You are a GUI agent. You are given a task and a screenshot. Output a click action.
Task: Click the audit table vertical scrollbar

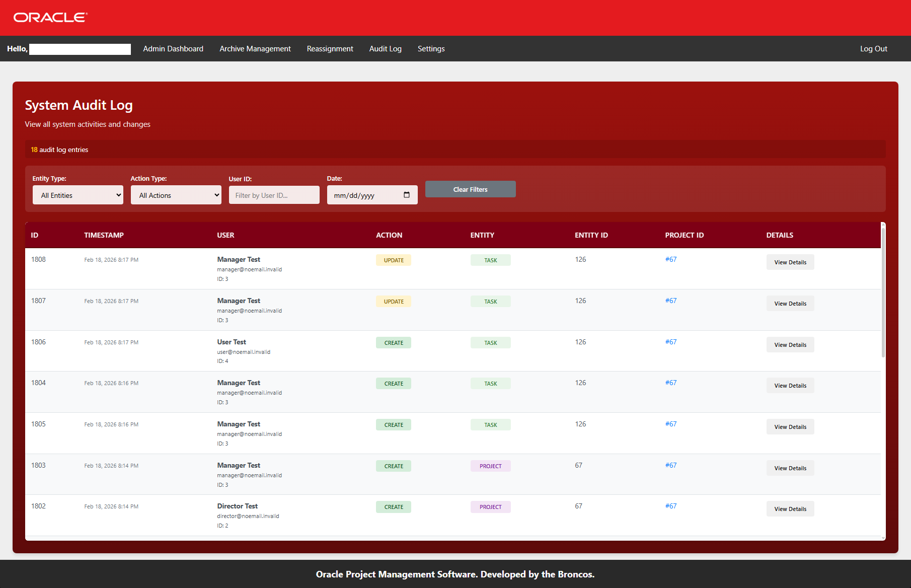pyautogui.click(x=883, y=292)
